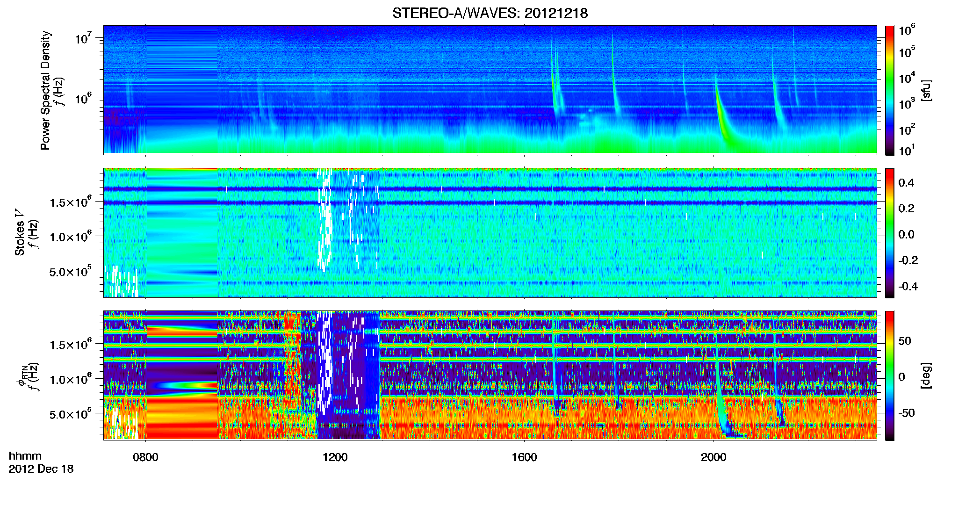Click the -50 label on degree colorbar
The width and height of the screenshot is (980, 505).
coord(907,413)
